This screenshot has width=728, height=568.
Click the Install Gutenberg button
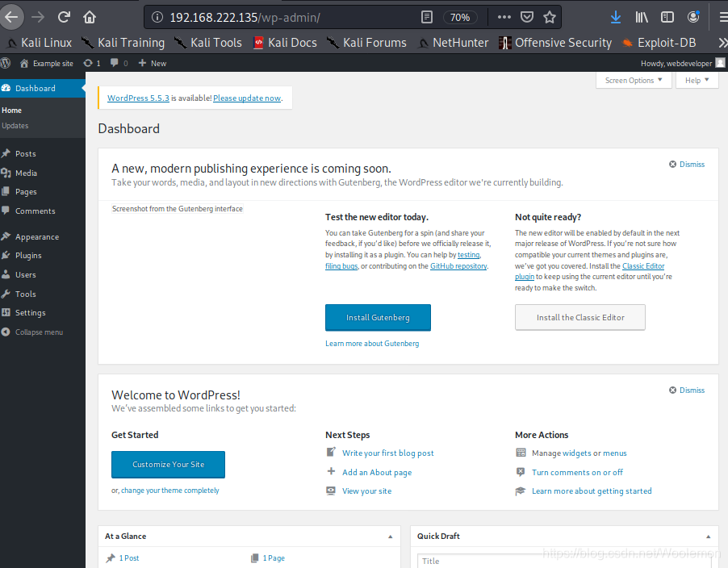tap(378, 317)
